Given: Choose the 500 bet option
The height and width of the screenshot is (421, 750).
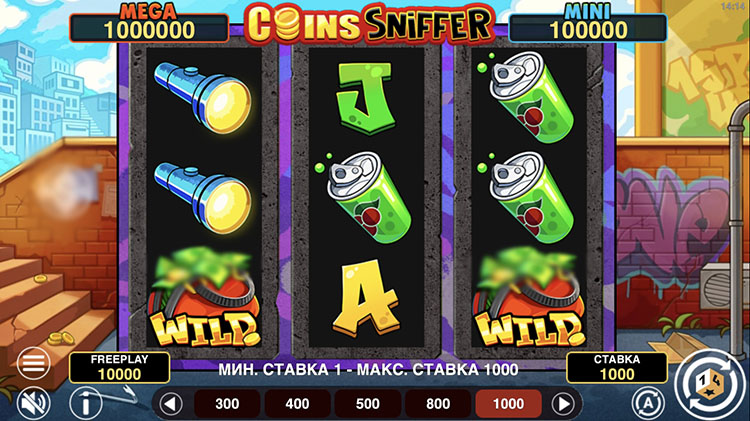Looking at the screenshot, I should (367, 404).
